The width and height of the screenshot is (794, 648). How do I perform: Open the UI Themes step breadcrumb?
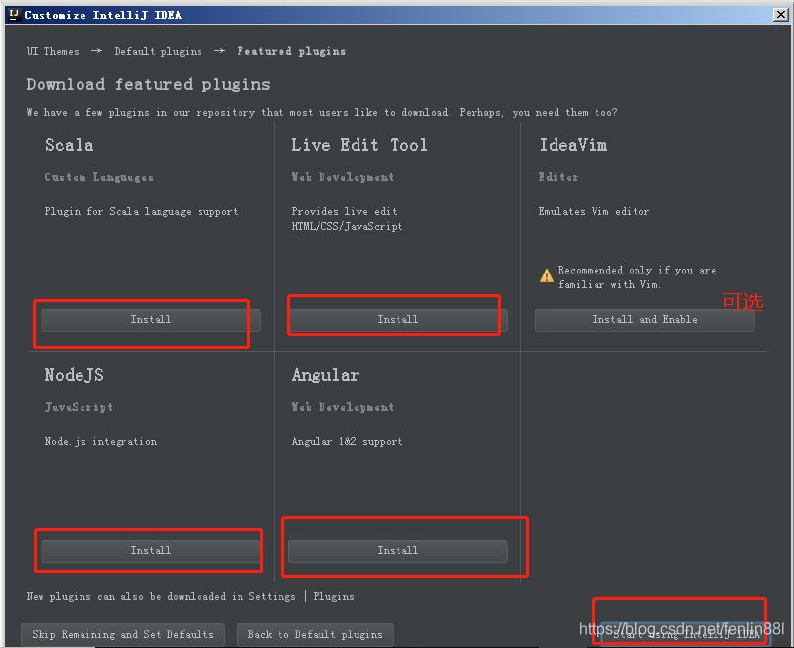53,51
